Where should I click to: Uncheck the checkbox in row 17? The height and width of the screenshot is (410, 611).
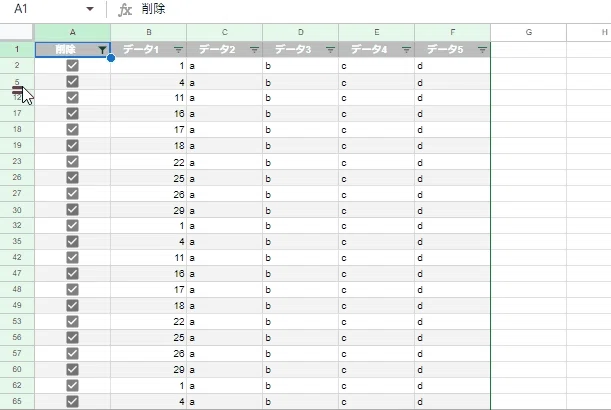pos(72,113)
